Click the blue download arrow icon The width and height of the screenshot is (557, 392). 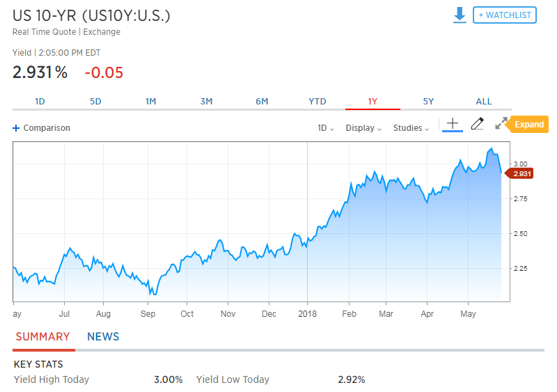click(460, 15)
